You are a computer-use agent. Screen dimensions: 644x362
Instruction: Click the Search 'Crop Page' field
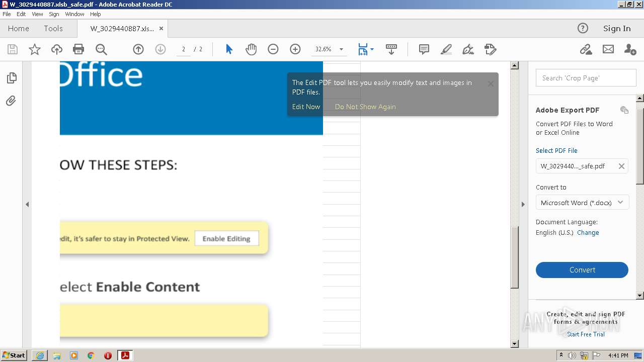(586, 78)
